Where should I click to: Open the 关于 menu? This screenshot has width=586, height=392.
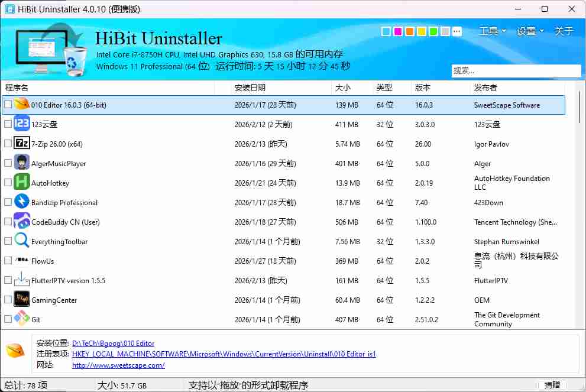point(564,31)
